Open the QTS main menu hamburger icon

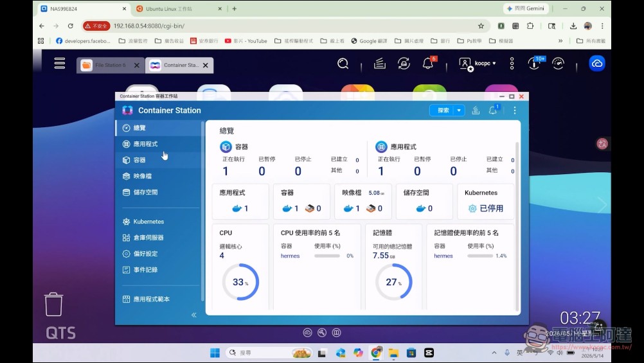click(60, 63)
